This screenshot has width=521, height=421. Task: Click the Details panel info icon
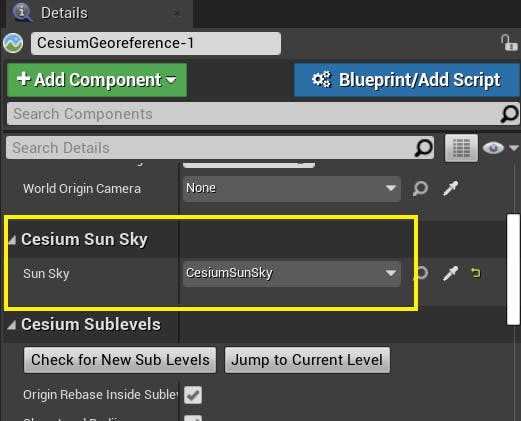point(22,12)
